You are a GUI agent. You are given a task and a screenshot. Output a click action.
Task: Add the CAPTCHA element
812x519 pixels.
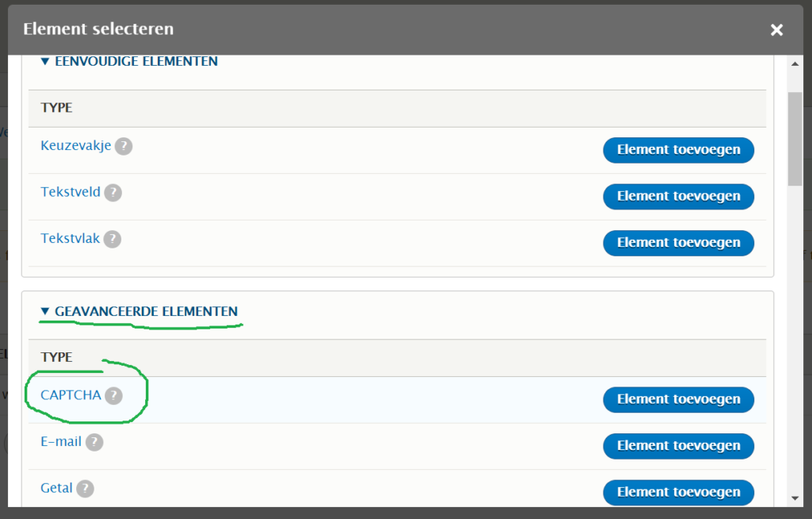tap(678, 399)
